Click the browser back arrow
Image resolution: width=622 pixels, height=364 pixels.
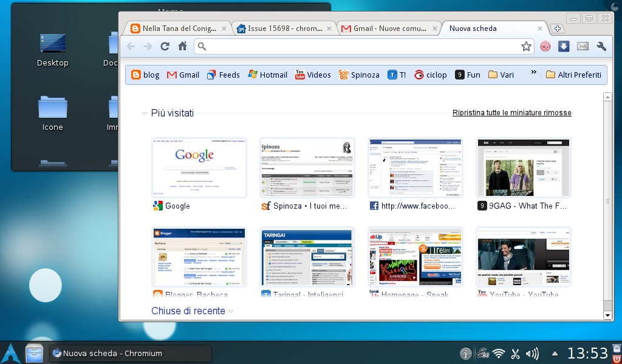[131, 46]
